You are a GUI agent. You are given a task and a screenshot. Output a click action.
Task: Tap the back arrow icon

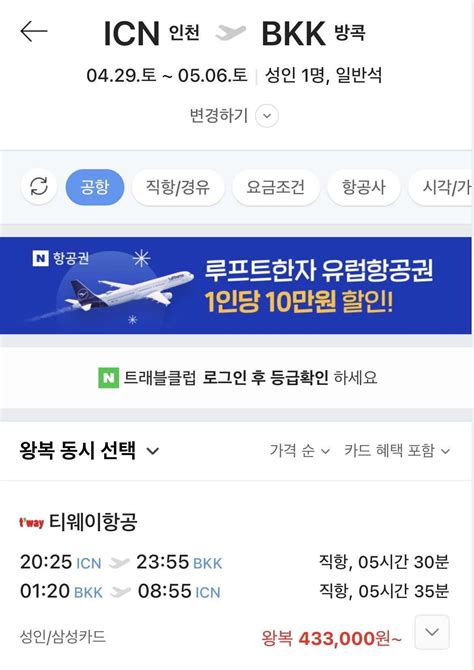[x=34, y=32]
